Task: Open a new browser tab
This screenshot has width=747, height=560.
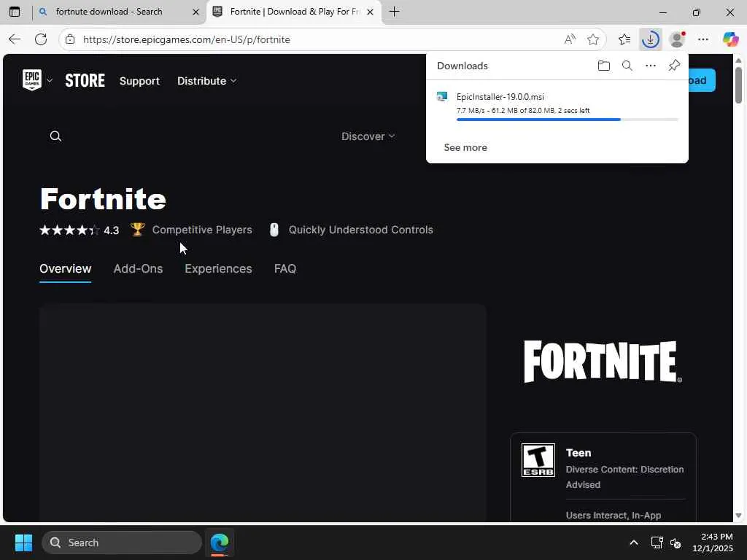Action: tap(395, 12)
